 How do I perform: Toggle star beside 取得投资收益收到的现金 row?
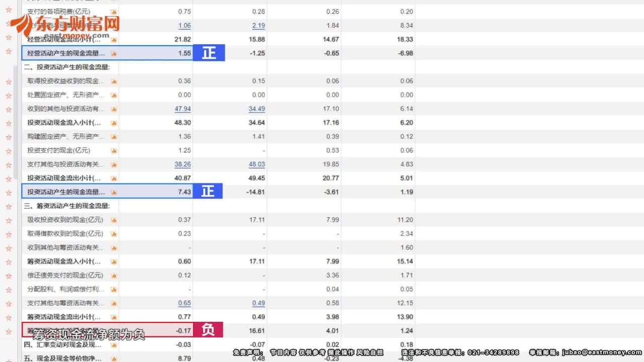click(x=8, y=81)
